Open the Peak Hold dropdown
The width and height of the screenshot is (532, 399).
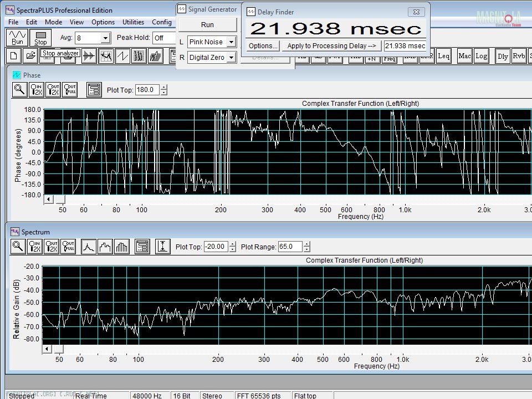point(164,38)
